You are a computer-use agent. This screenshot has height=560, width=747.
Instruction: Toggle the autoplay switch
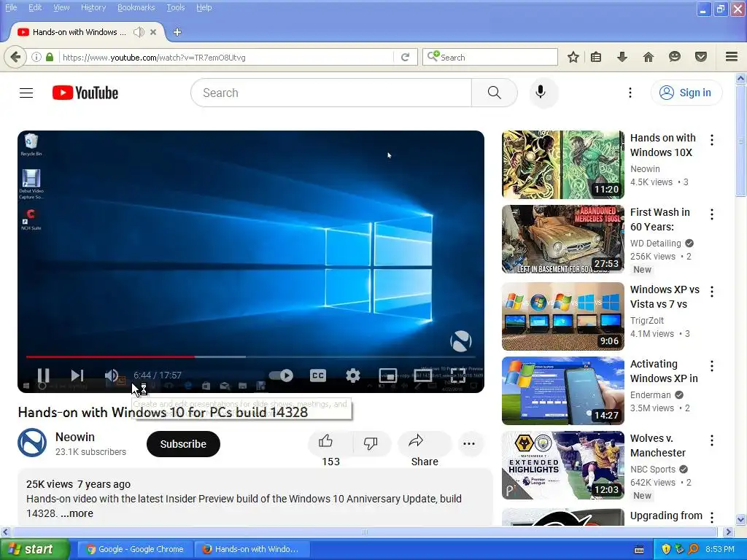[x=281, y=376]
